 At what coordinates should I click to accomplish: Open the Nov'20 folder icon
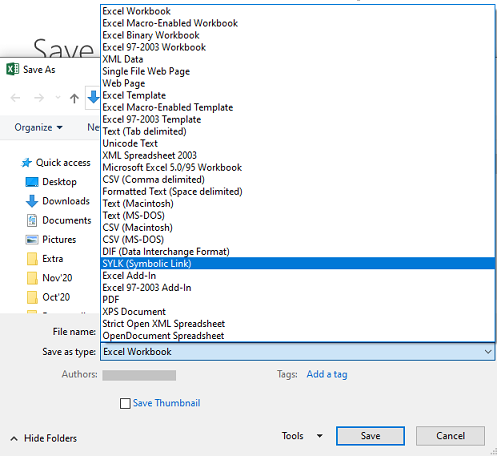point(32,278)
